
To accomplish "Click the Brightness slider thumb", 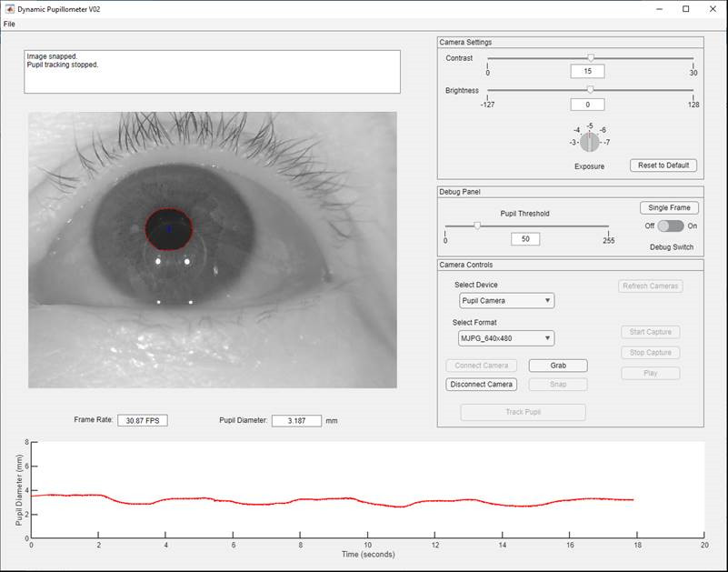I will pyautogui.click(x=590, y=90).
